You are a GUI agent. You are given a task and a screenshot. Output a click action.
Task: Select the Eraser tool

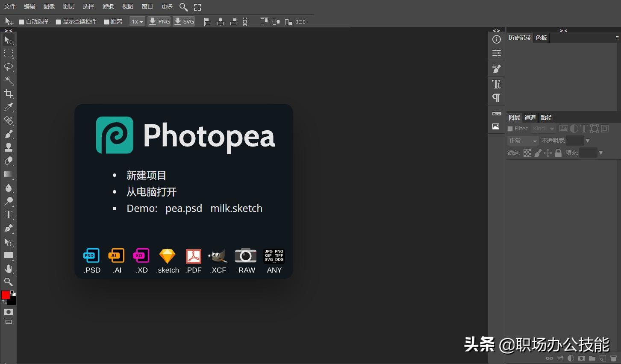pos(9,161)
